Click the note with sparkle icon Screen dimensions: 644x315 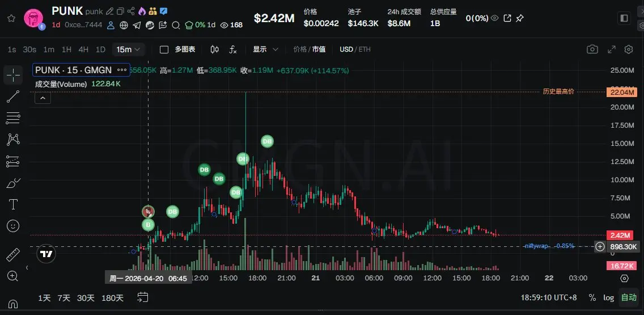point(163,25)
